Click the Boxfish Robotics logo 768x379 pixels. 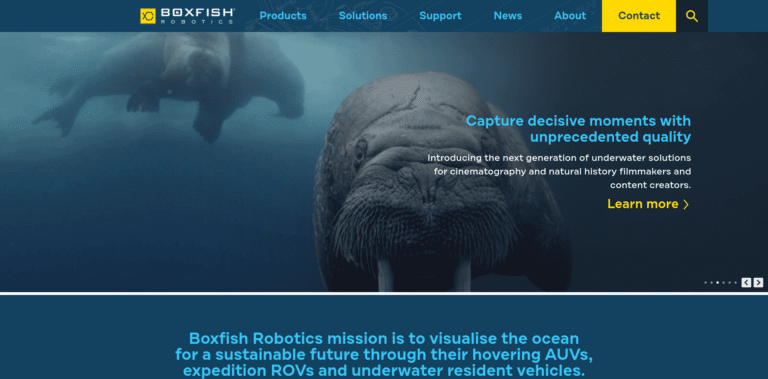point(187,16)
